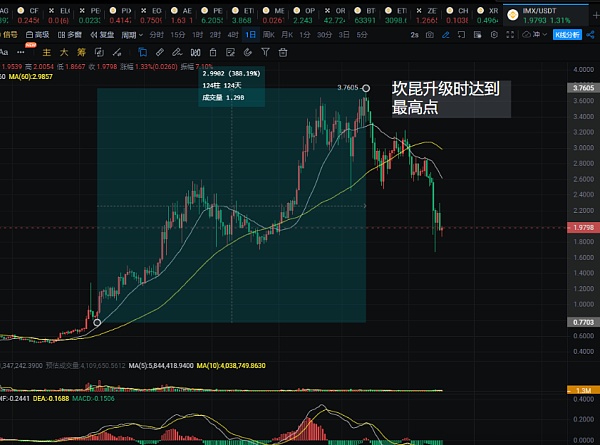Toggle the 大 indicator
Screen dimensions: 600x445
pyautogui.click(x=64, y=52)
